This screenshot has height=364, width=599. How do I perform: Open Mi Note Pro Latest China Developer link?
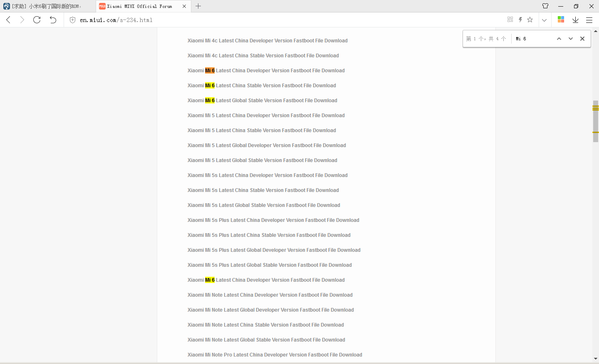click(275, 355)
